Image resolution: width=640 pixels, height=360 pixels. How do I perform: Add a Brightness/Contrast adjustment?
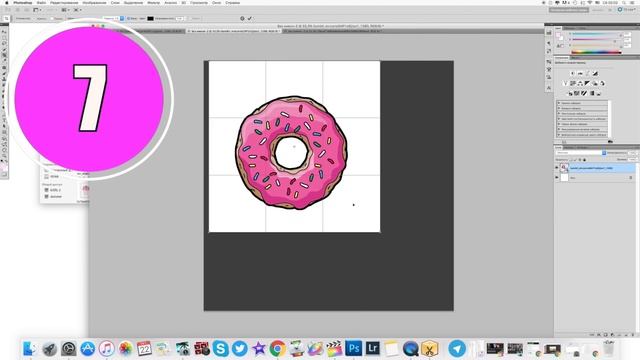pos(572,73)
